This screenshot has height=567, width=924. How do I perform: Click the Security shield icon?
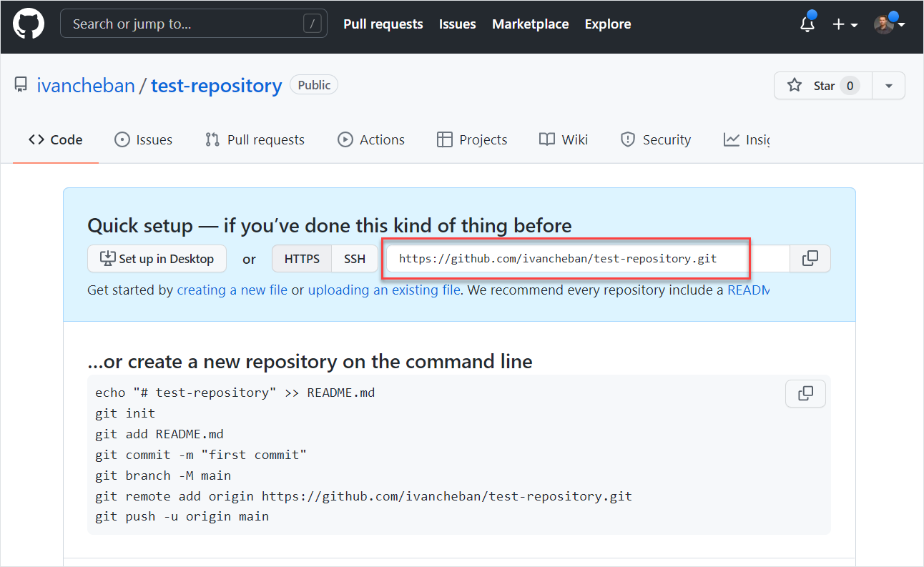tap(628, 139)
